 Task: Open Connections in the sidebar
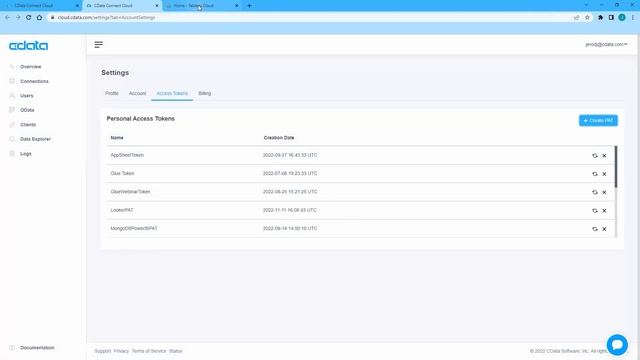tap(34, 81)
